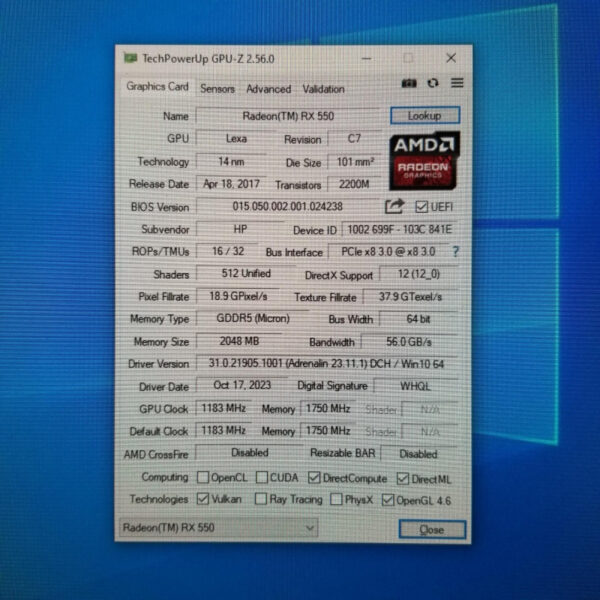The height and width of the screenshot is (600, 600).
Task: Click the screenshot camera icon
Action: coord(409,83)
